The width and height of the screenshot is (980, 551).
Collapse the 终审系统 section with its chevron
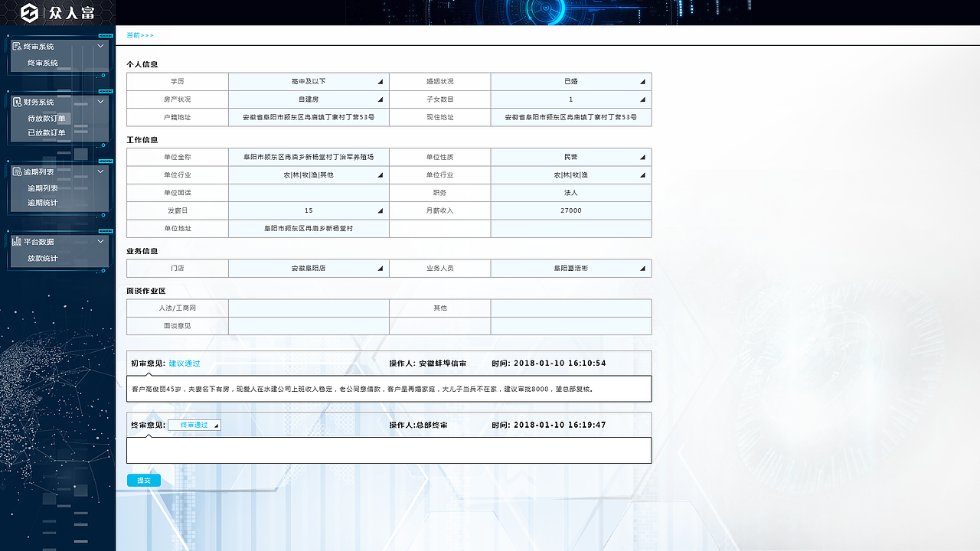[x=100, y=46]
